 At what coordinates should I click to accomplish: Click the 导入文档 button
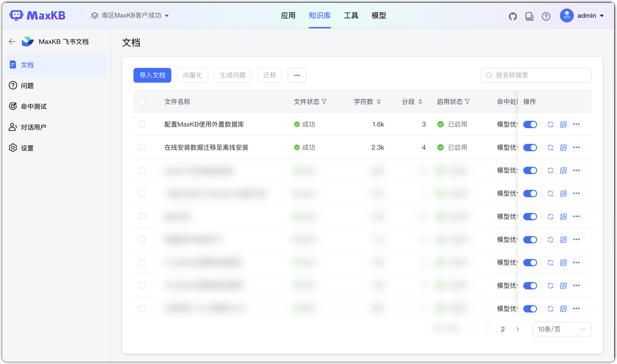pos(152,75)
